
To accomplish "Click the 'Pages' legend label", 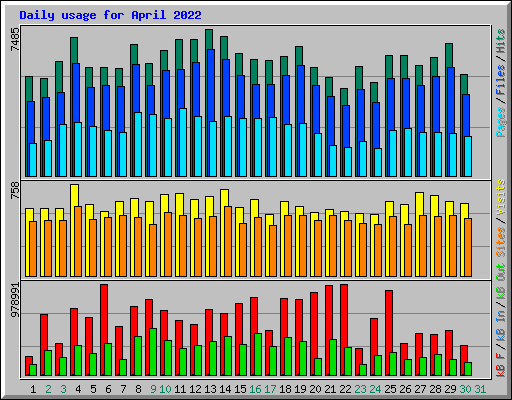I will (501, 122).
